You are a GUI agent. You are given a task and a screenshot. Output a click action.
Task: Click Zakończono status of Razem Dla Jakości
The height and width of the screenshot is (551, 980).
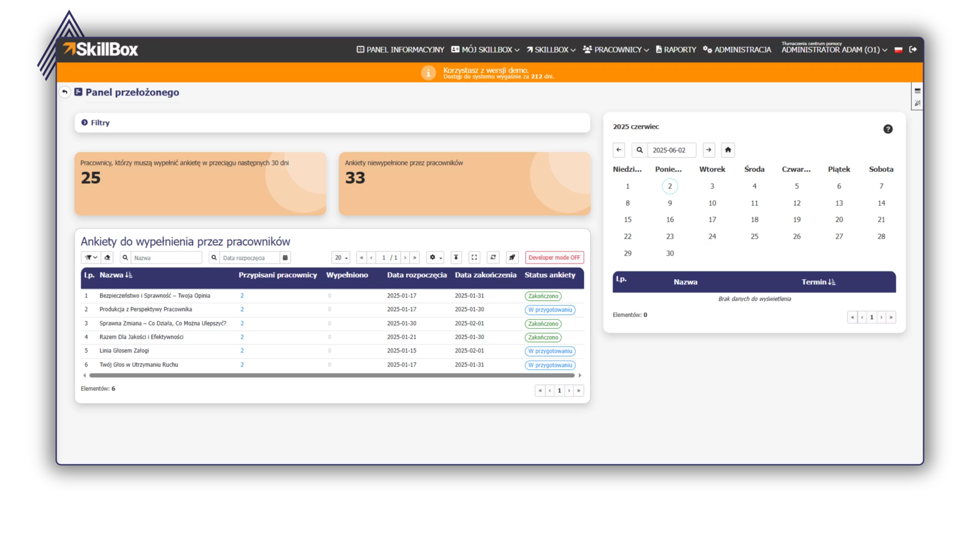coord(543,337)
